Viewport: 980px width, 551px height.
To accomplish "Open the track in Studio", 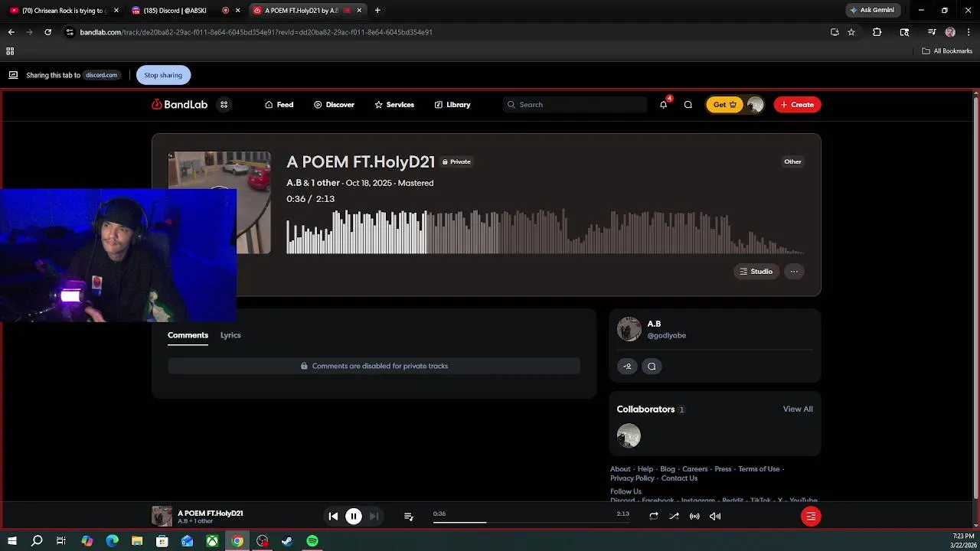I will click(x=756, y=272).
